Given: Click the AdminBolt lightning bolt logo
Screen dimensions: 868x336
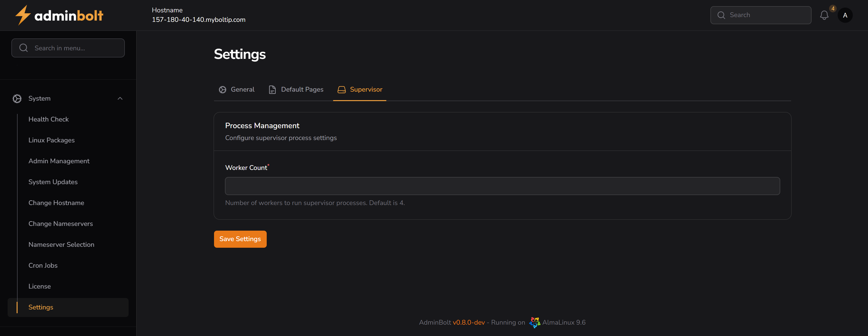Looking at the screenshot, I should point(23,15).
